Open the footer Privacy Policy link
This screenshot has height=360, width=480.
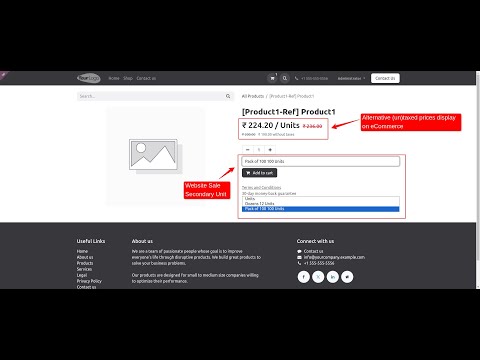pyautogui.click(x=89, y=281)
